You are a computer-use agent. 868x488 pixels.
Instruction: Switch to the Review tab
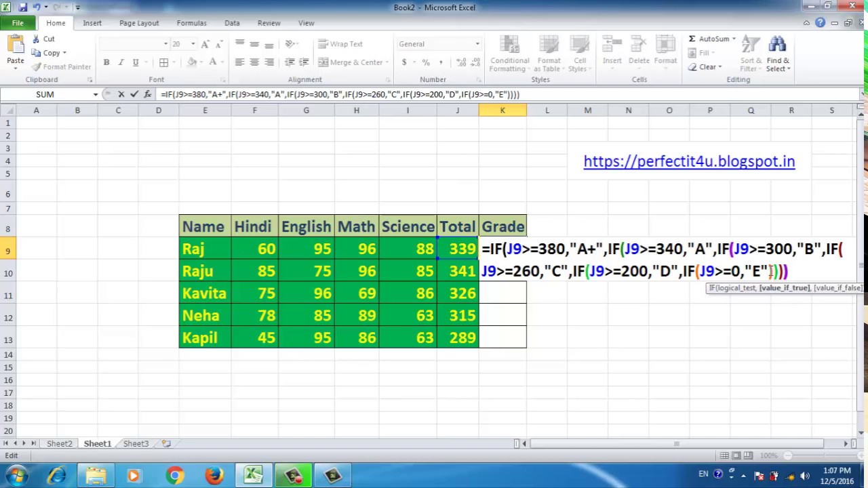point(269,23)
